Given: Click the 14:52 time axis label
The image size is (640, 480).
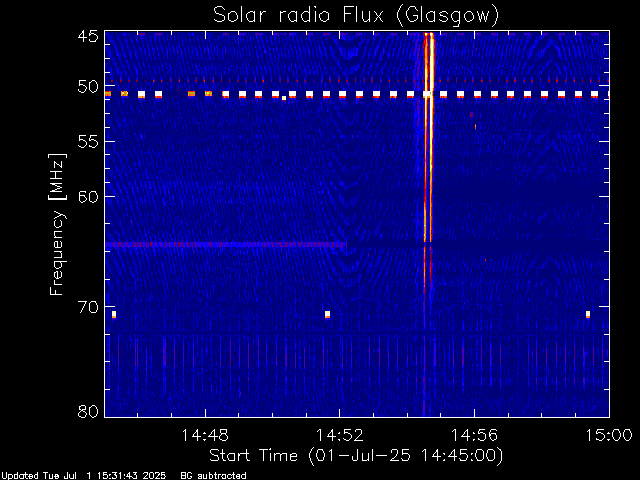Looking at the screenshot, I should [x=340, y=435].
